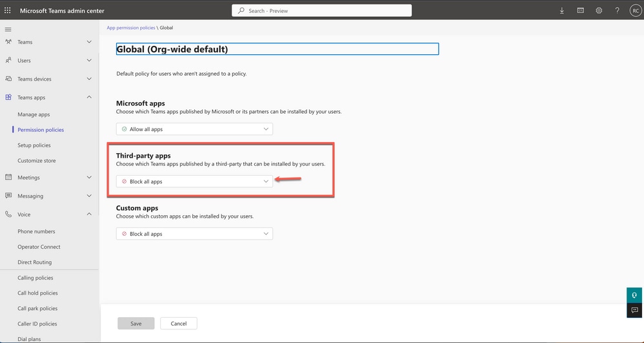The height and width of the screenshot is (343, 644).
Task: Follow the App permission policies breadcrumb link
Action: [x=131, y=28]
